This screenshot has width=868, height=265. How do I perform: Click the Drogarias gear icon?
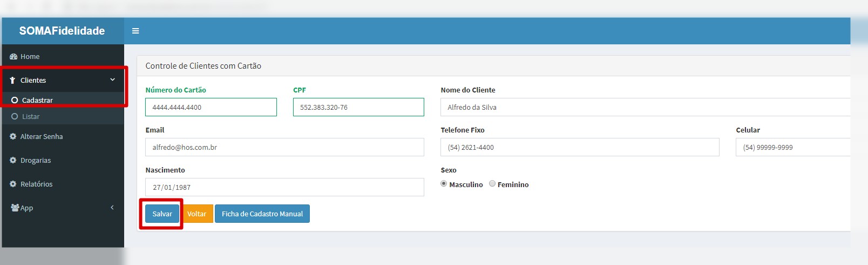click(13, 161)
